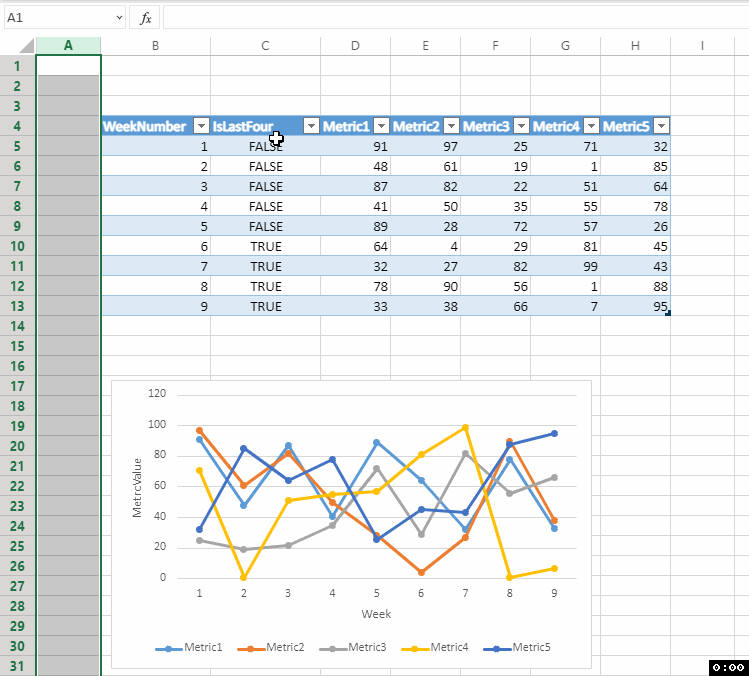Click the FALSE cell in row 6
The height and width of the screenshot is (676, 749).
266,166
